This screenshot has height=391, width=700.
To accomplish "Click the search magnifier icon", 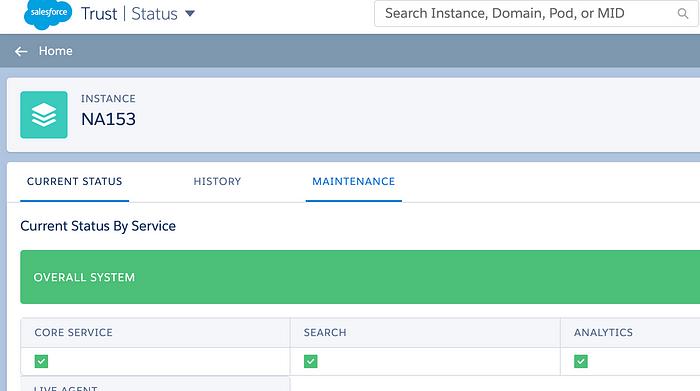I will pyautogui.click(x=683, y=13).
